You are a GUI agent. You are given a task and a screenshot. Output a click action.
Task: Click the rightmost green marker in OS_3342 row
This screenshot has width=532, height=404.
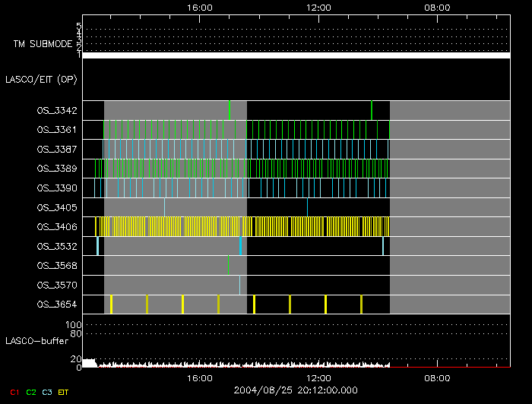click(372, 110)
